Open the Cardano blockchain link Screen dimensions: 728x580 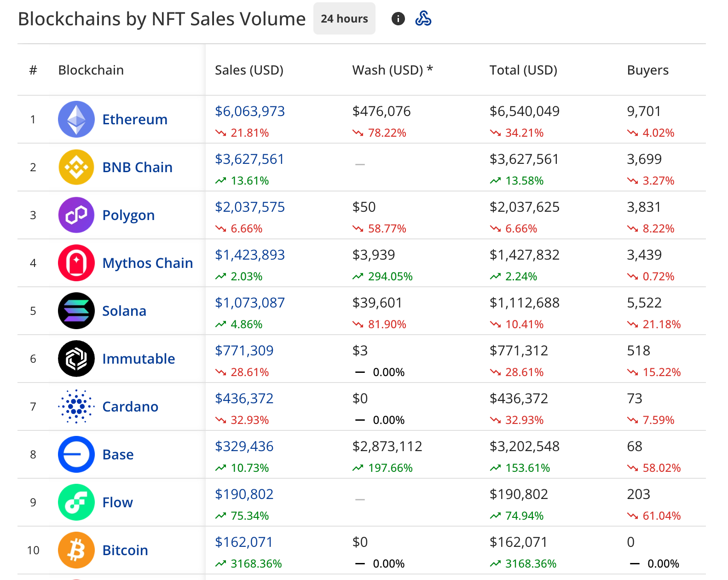130,406
